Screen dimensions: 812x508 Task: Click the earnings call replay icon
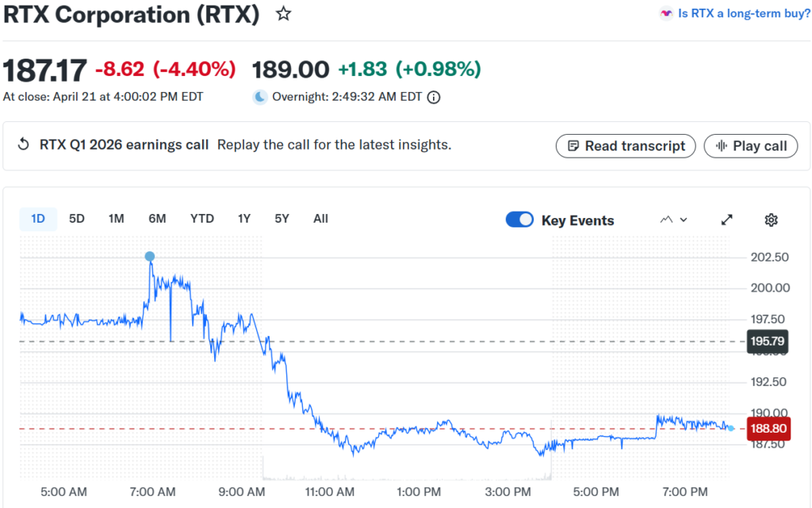24,145
